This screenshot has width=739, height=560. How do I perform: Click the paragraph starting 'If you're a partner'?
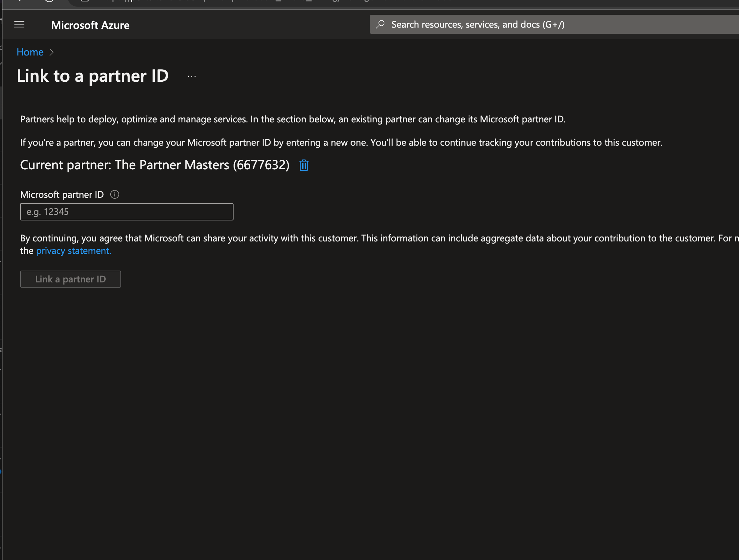point(341,143)
